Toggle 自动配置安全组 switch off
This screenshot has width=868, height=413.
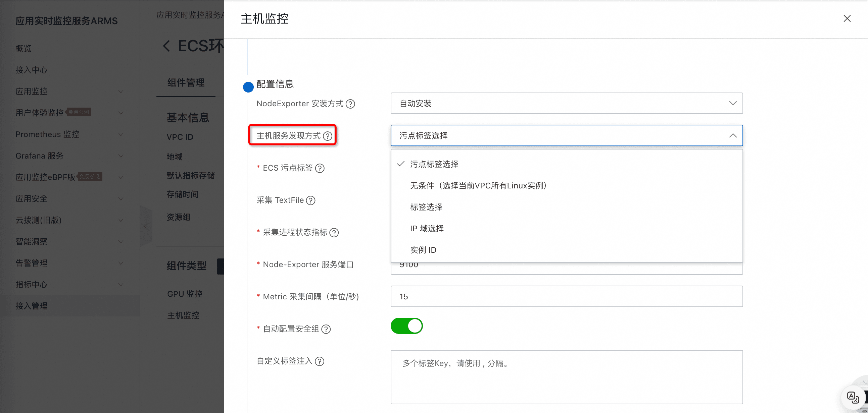click(x=406, y=326)
